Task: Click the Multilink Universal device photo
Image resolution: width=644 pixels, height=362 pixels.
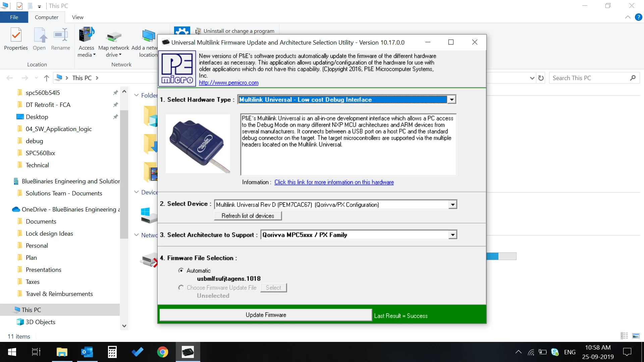Action: click(x=198, y=143)
